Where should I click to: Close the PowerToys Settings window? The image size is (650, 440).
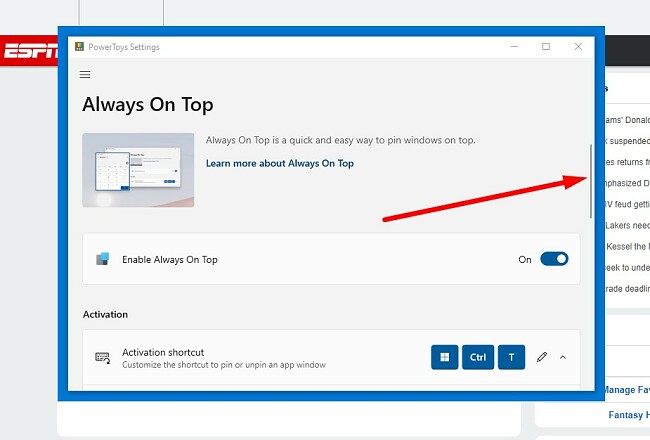coord(578,46)
